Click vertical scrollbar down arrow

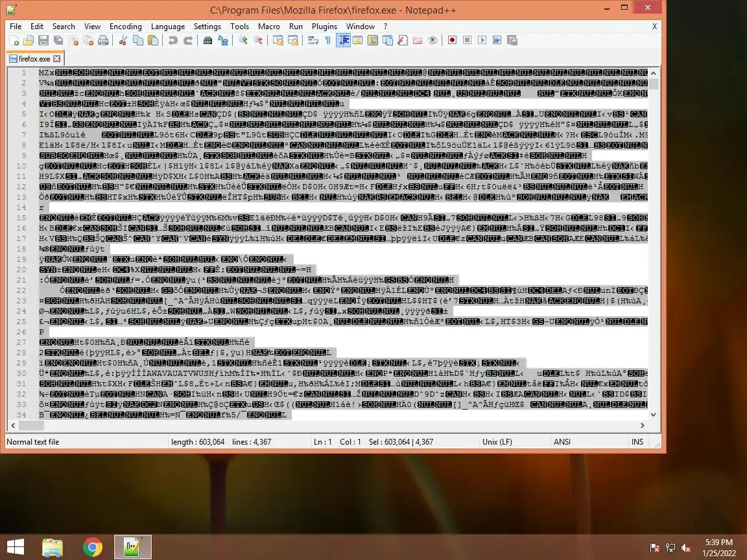click(x=653, y=414)
